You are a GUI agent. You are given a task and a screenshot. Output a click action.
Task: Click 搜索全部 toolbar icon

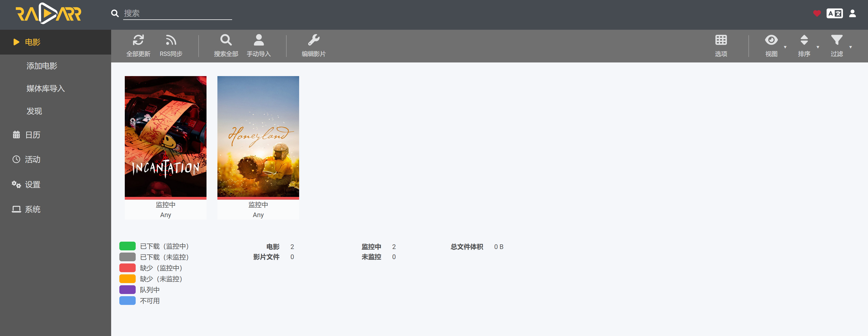tap(226, 40)
